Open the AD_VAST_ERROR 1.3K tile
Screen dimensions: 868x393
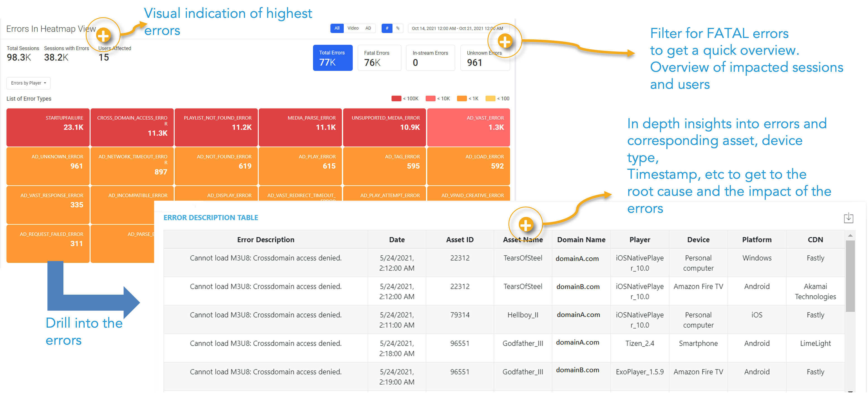[x=469, y=127]
